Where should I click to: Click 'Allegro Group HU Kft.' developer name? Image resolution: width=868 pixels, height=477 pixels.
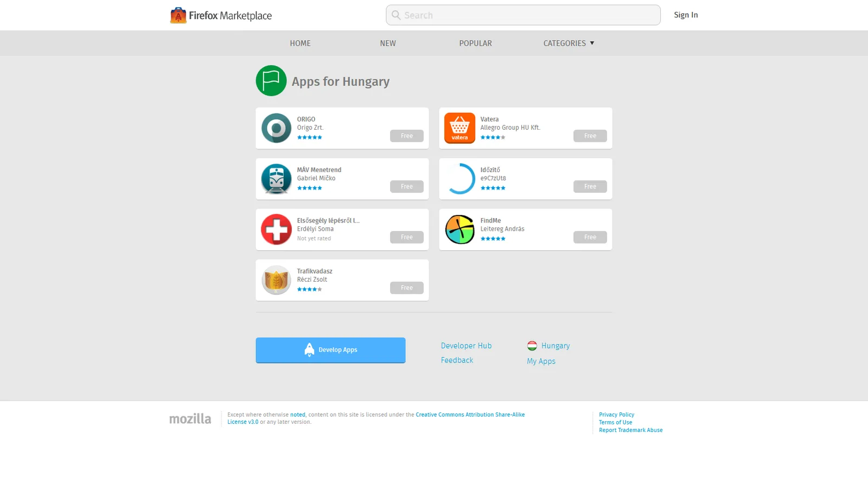click(510, 128)
